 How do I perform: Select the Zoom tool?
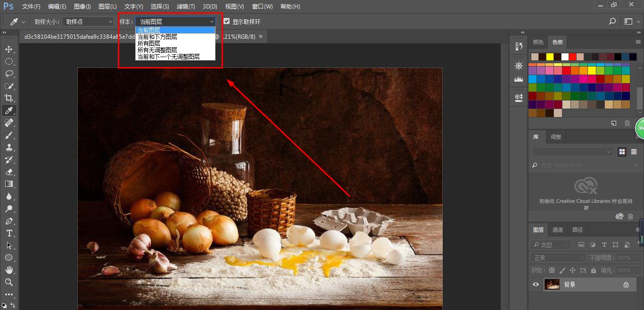coord(8,282)
